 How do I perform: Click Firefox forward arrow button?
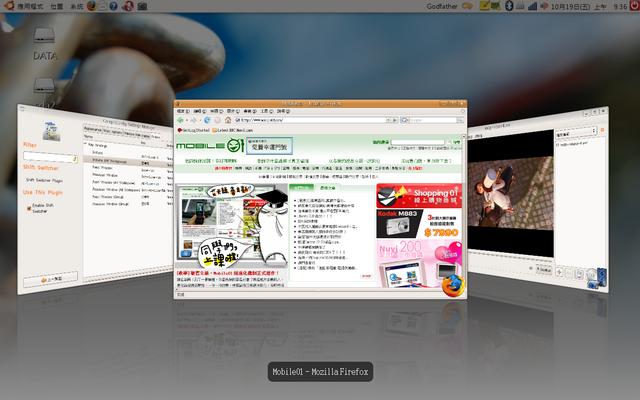click(193, 120)
